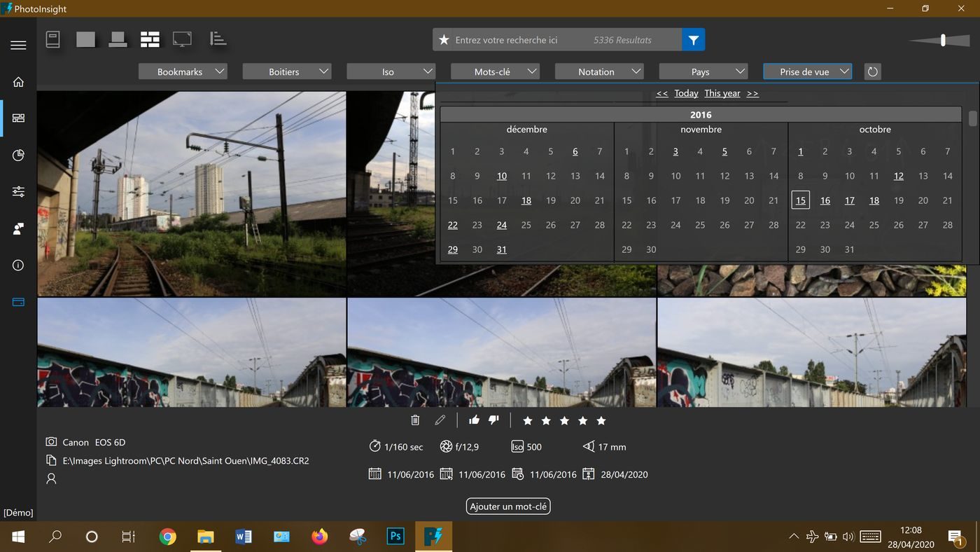Reset filters with the circular arrow icon
This screenshot has height=552, width=980.
(872, 71)
